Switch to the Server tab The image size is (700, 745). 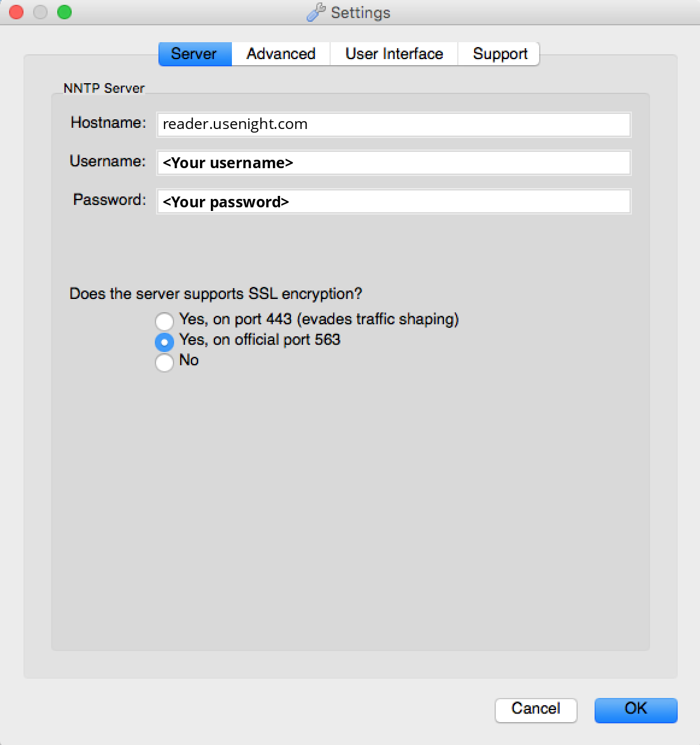(195, 54)
